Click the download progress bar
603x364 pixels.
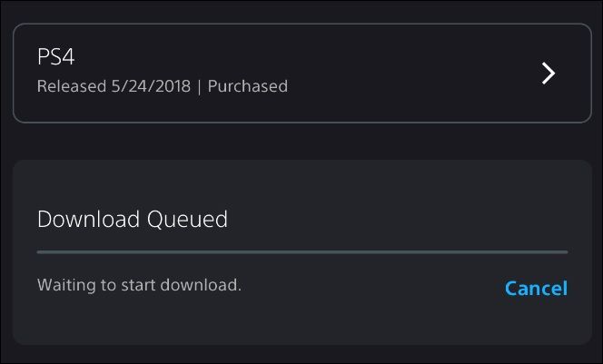pos(302,251)
